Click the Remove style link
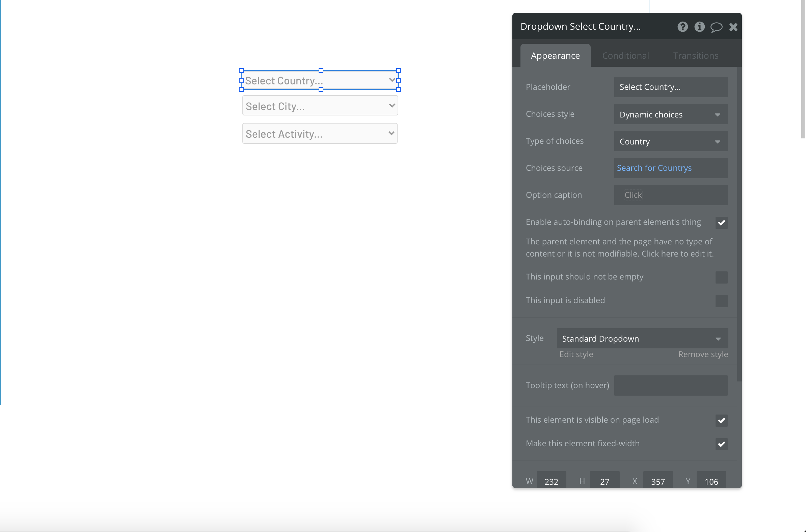This screenshot has width=806, height=532. (703, 354)
